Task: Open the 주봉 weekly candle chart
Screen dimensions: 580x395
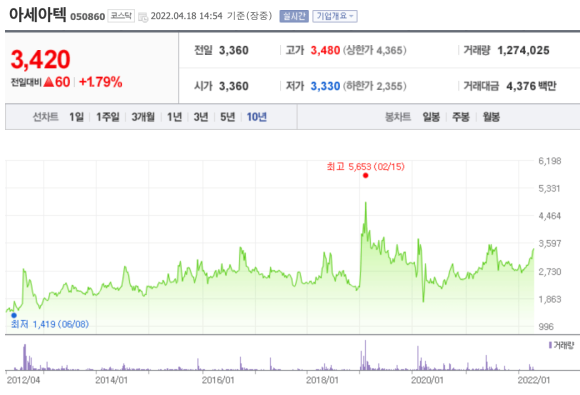Action: click(x=461, y=117)
